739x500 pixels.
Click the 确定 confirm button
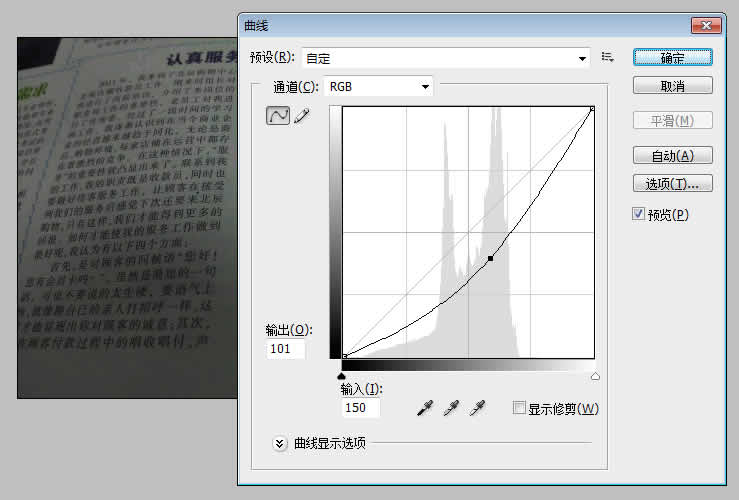[x=672, y=58]
